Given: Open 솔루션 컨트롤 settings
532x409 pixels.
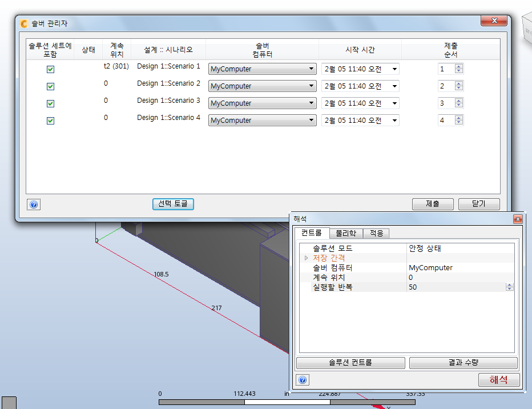Looking at the screenshot, I should pyautogui.click(x=350, y=363).
